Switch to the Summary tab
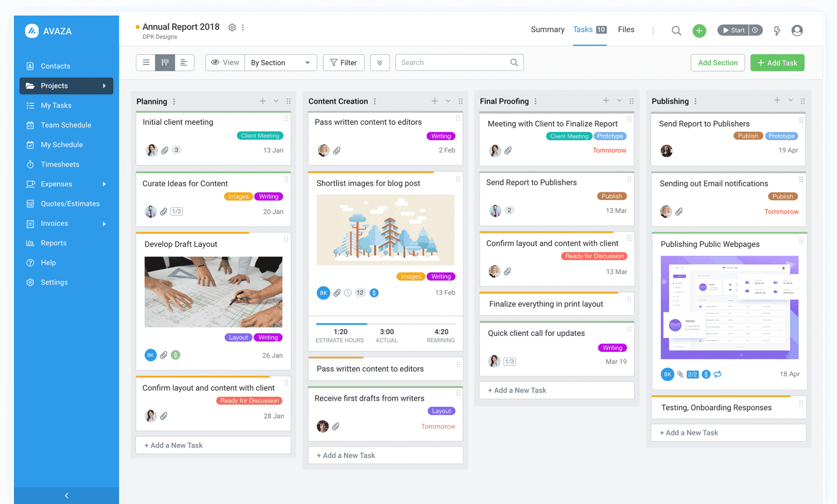Screen dimensions: 837x504 [x=547, y=29]
